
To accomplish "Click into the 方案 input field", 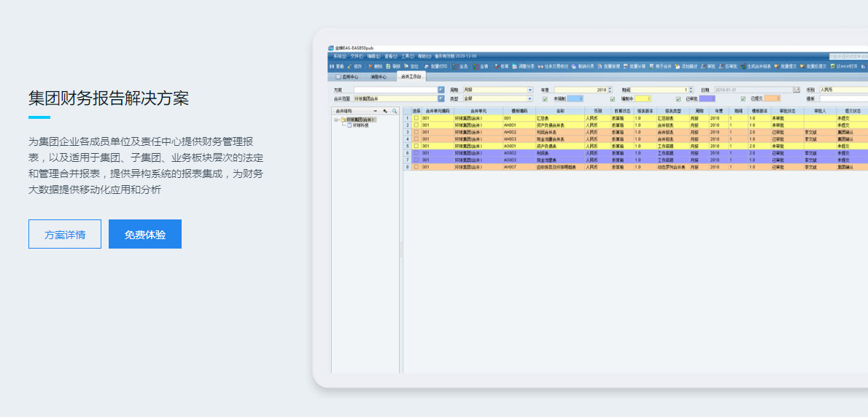I will 395,90.
